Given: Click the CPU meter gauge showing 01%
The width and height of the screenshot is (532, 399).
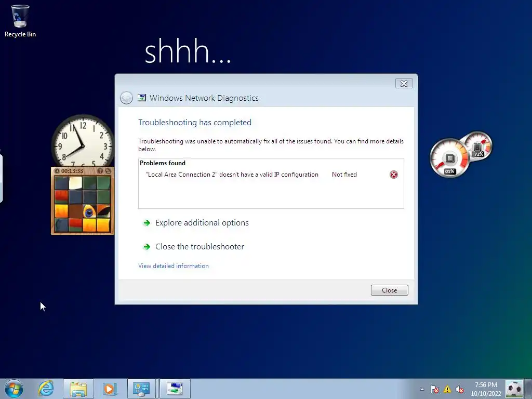Looking at the screenshot, I should tap(449, 158).
